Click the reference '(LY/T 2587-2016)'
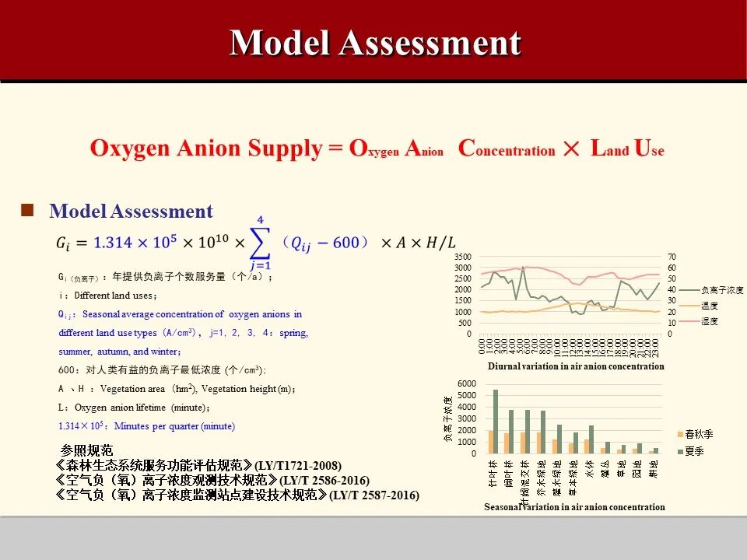The width and height of the screenshot is (747, 560). (x=374, y=495)
